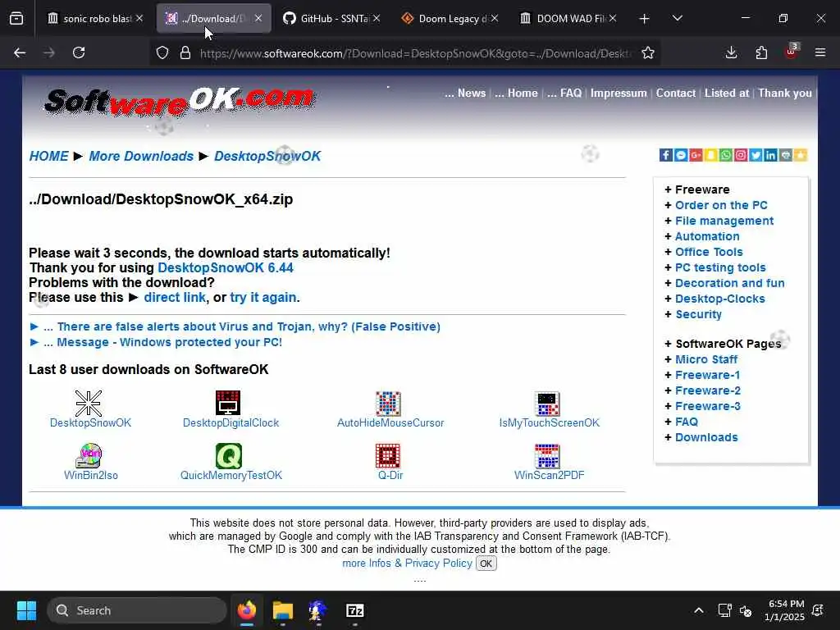840x630 pixels.
Task: Open a new browser tab
Action: pos(644,19)
